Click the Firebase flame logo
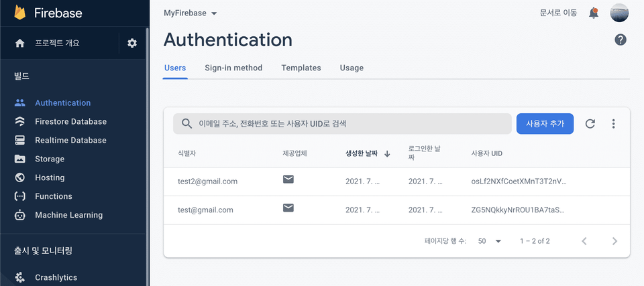 [x=19, y=13]
